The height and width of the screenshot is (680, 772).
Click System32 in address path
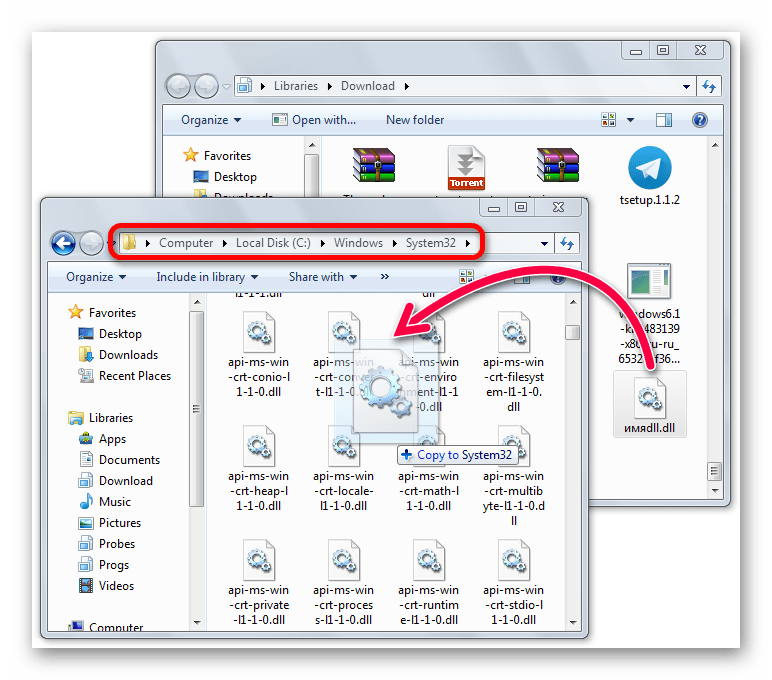431,243
